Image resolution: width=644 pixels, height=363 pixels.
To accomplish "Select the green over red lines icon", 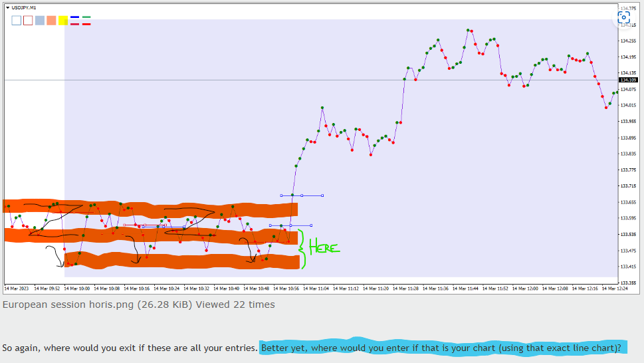I will pos(86,21).
